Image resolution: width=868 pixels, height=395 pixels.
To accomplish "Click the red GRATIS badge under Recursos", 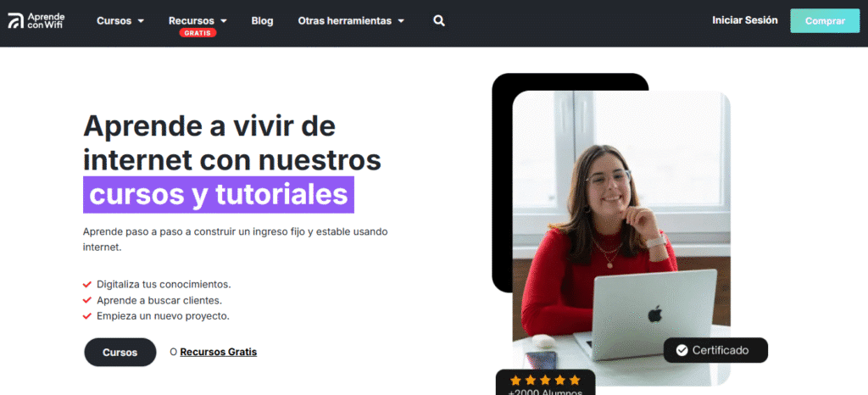I will click(198, 33).
